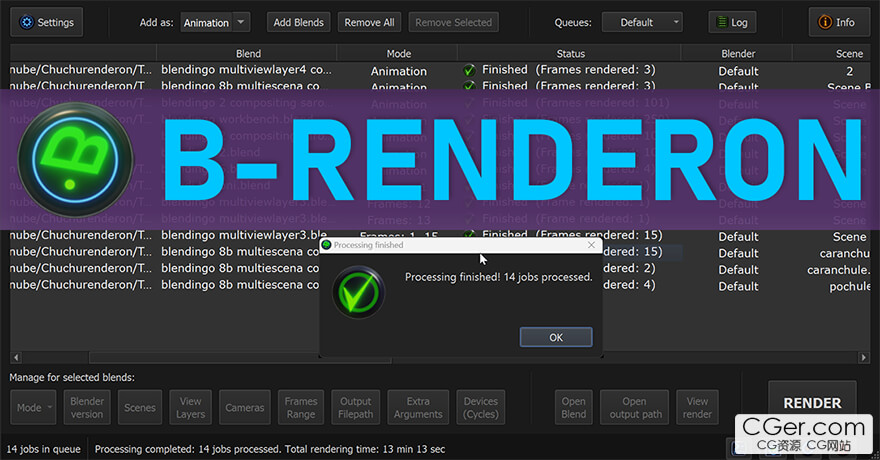Click the horizontal scrollbar left arrow

point(16,357)
